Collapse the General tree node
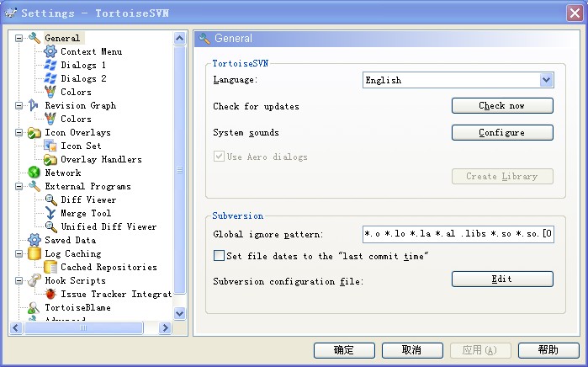This screenshot has height=367, width=588. [19, 38]
